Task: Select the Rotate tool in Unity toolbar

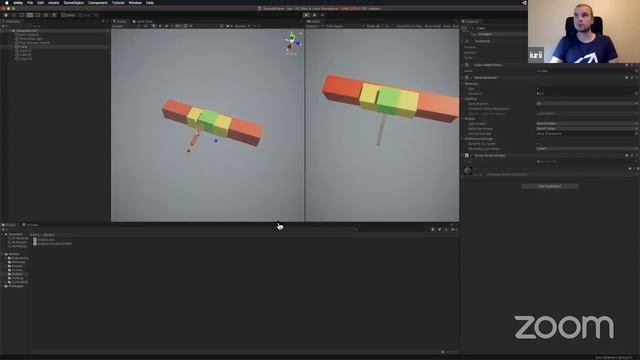Action: pos(22,15)
